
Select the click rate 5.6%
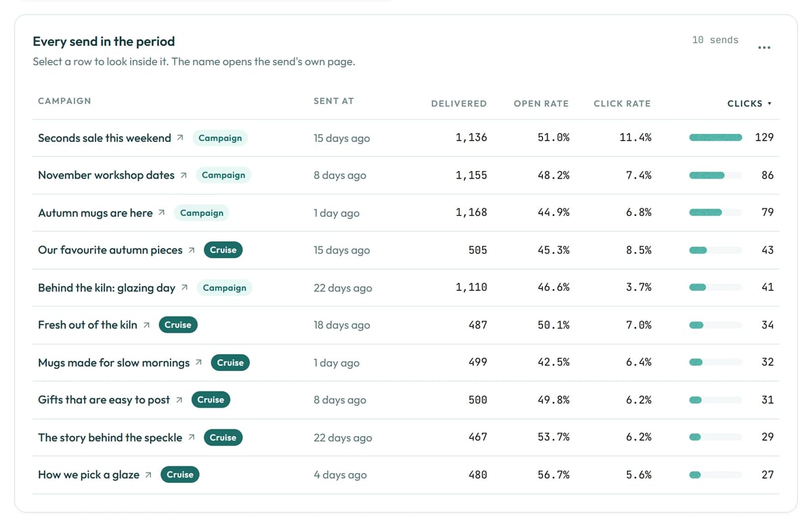coord(639,475)
